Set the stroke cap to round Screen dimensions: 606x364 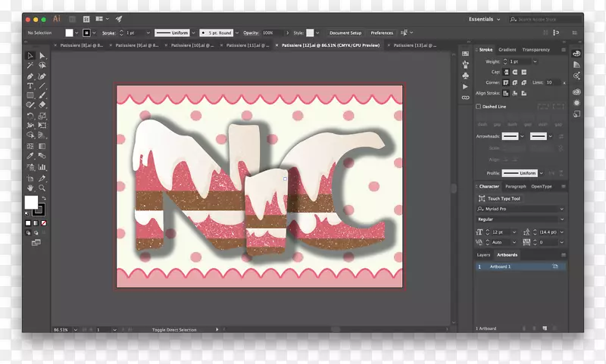[514, 72]
